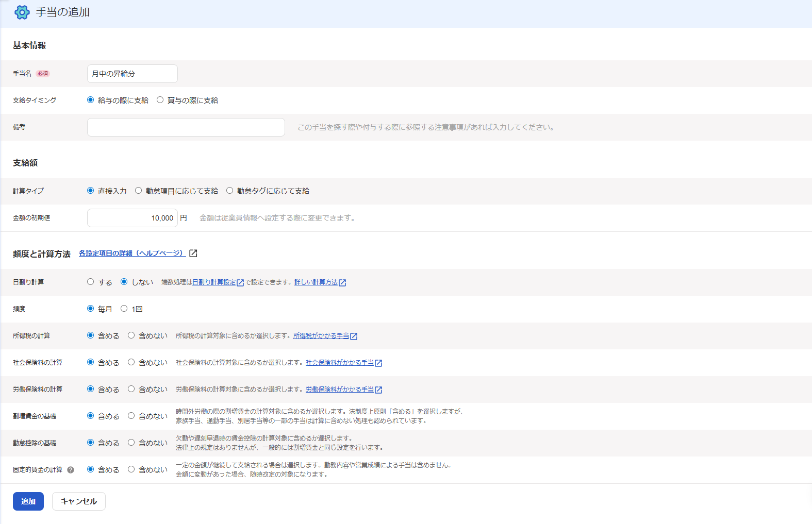Select 含める for 労働保険料の計算
Screen dimensions: 812x524
[91, 389]
